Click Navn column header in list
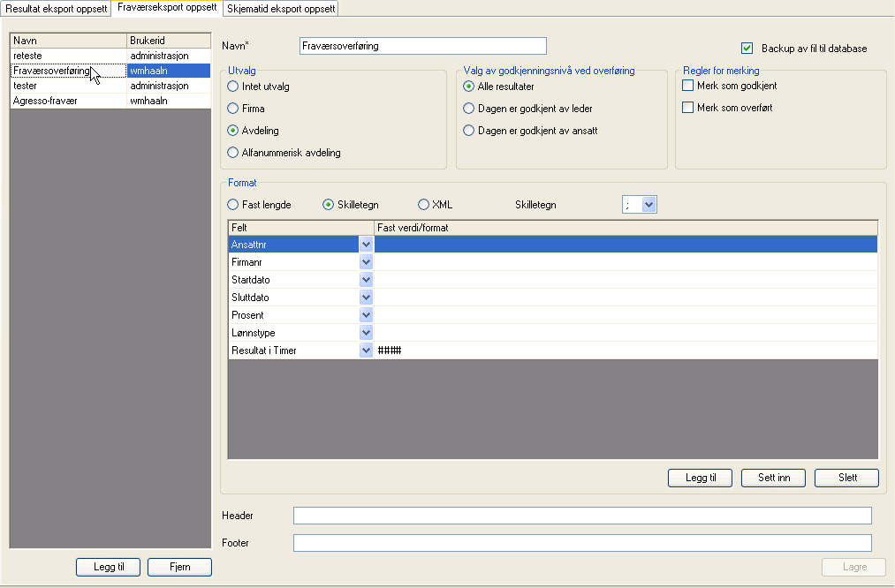 tap(69, 41)
